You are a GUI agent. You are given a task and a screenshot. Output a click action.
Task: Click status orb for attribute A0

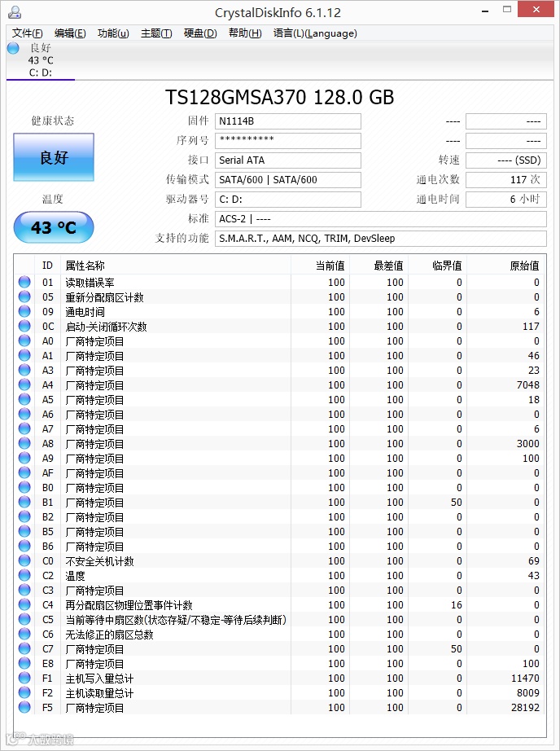[24, 341]
